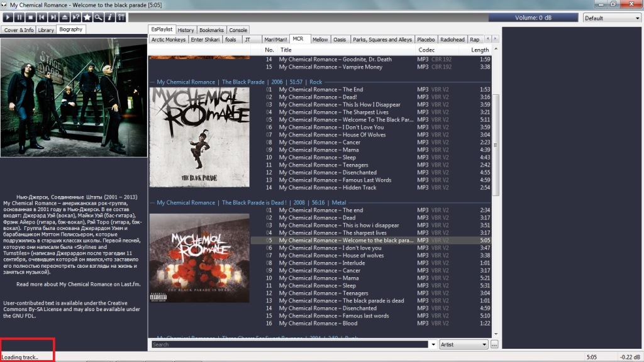Switch to the Arctic Monkeys playlist
The width and height of the screenshot is (644, 362).
click(169, 40)
